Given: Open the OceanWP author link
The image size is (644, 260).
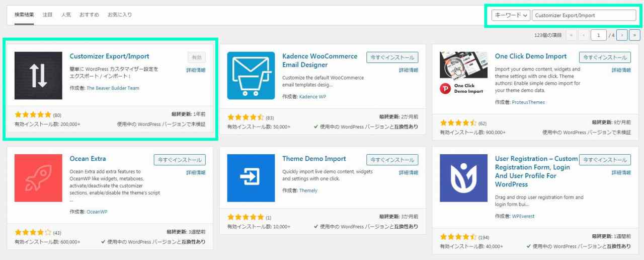Looking at the screenshot, I should 97,212.
